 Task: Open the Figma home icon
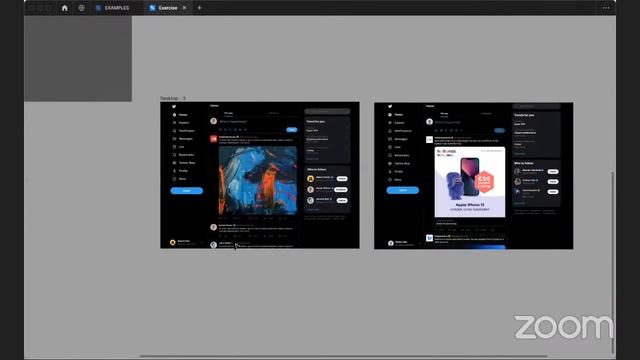pos(64,8)
